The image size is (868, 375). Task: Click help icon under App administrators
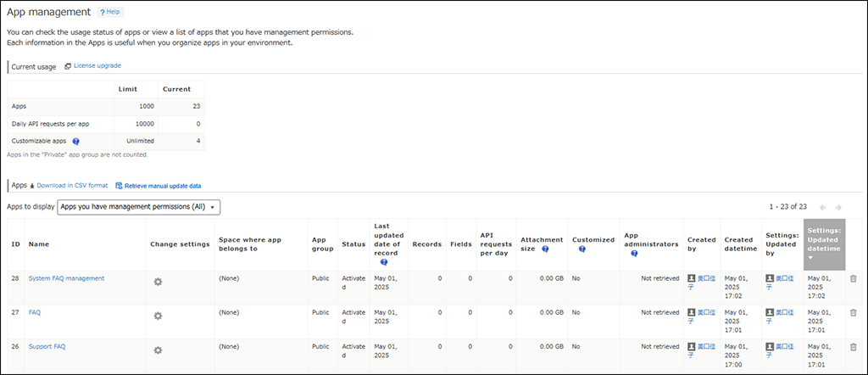(635, 253)
